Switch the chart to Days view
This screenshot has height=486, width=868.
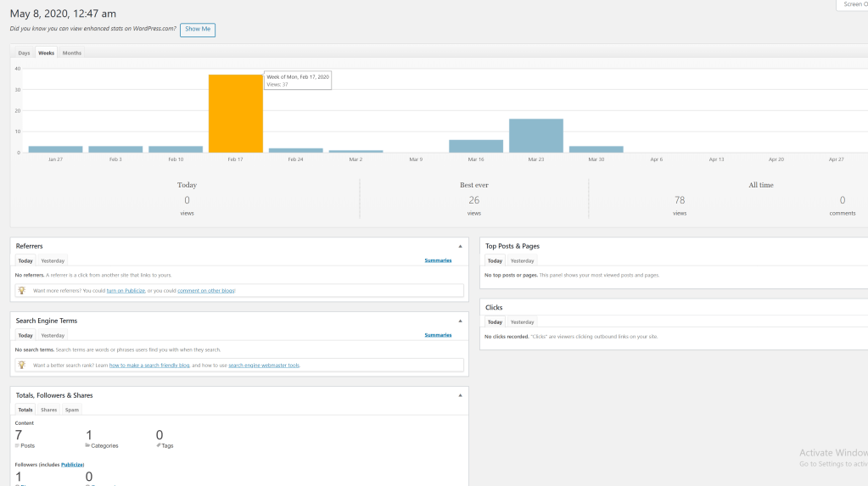24,53
